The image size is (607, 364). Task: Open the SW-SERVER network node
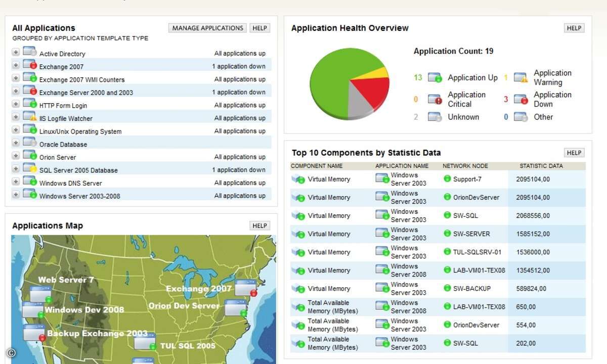(x=471, y=234)
